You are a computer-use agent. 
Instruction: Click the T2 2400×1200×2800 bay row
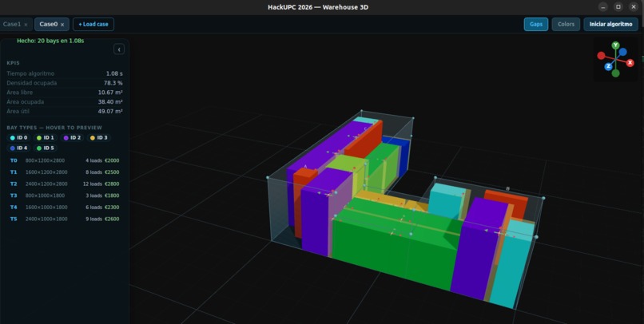65,184
